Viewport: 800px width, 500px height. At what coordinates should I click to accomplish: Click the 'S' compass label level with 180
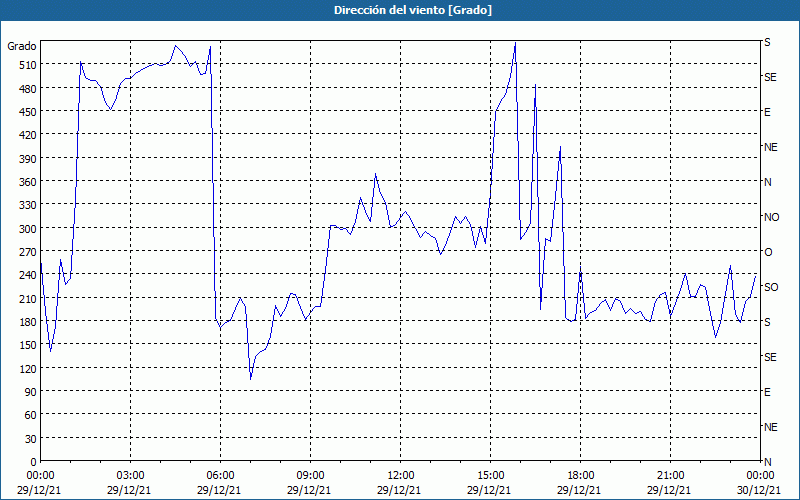767,322
